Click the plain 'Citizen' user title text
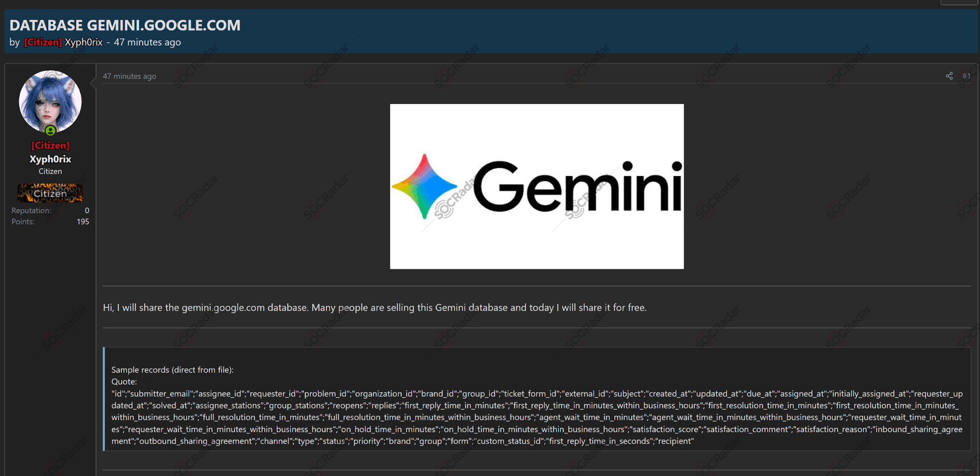 (50, 171)
